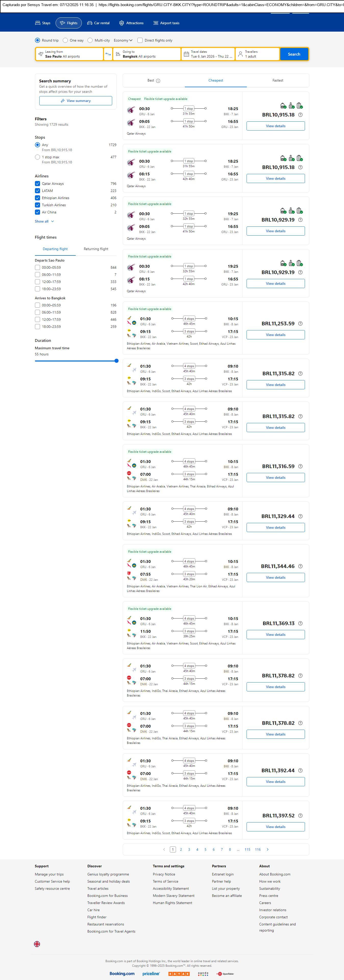Open the Economy cabin class dropdown
344x980 pixels.
[123, 40]
